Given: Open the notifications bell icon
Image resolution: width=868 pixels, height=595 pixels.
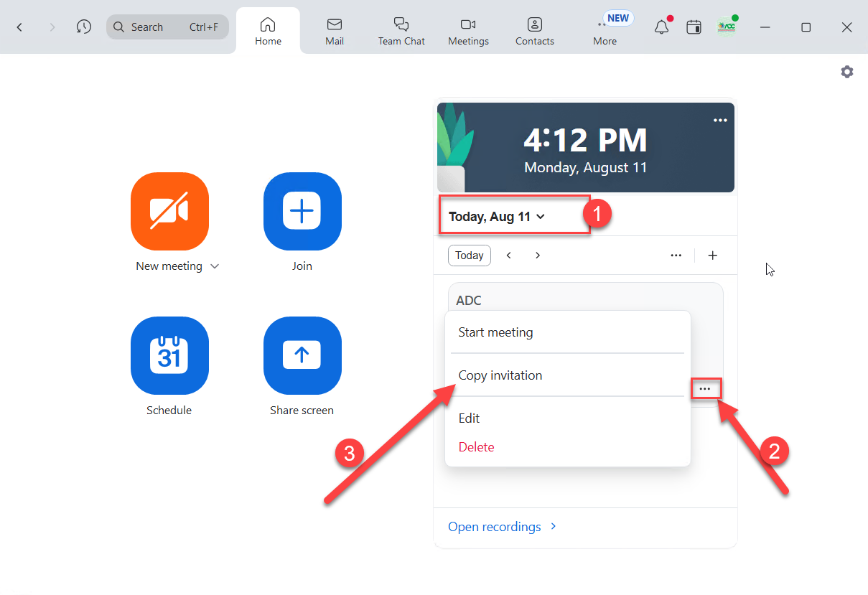Looking at the screenshot, I should (x=661, y=27).
